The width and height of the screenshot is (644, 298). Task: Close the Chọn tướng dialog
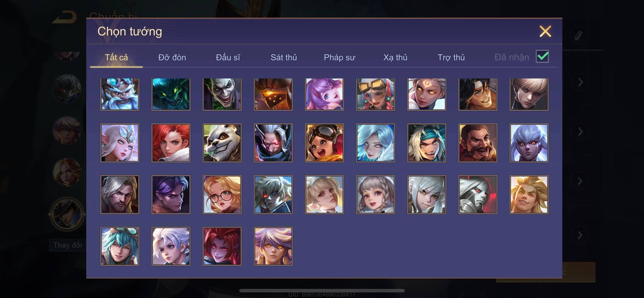[545, 31]
